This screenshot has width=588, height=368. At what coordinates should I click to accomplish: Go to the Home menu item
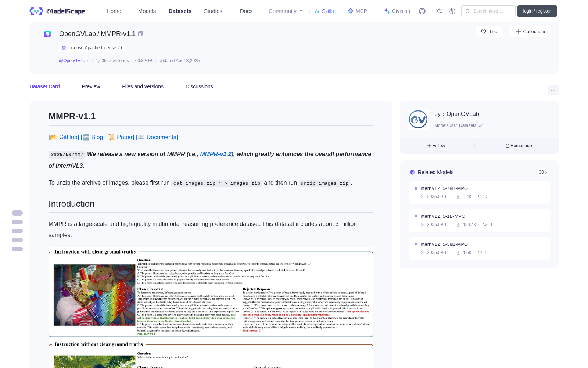point(114,11)
